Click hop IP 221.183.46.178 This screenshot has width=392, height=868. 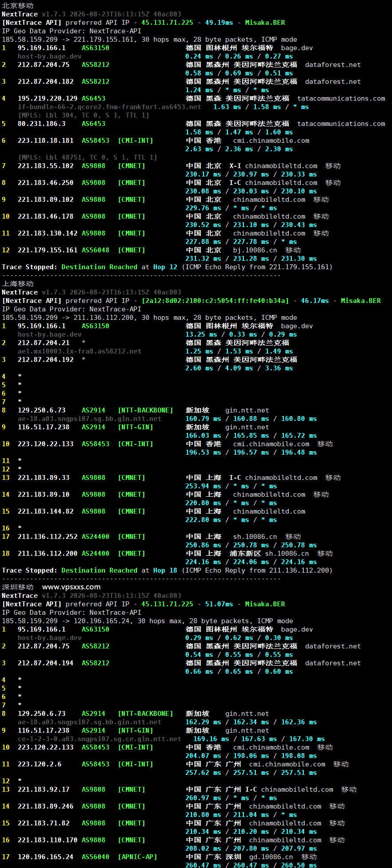tap(46, 216)
